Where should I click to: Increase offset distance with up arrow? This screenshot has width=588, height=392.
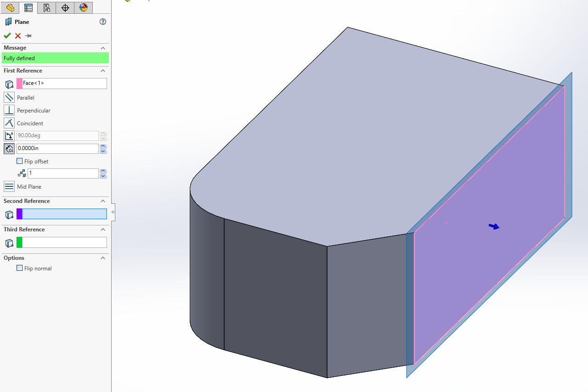coord(103,146)
